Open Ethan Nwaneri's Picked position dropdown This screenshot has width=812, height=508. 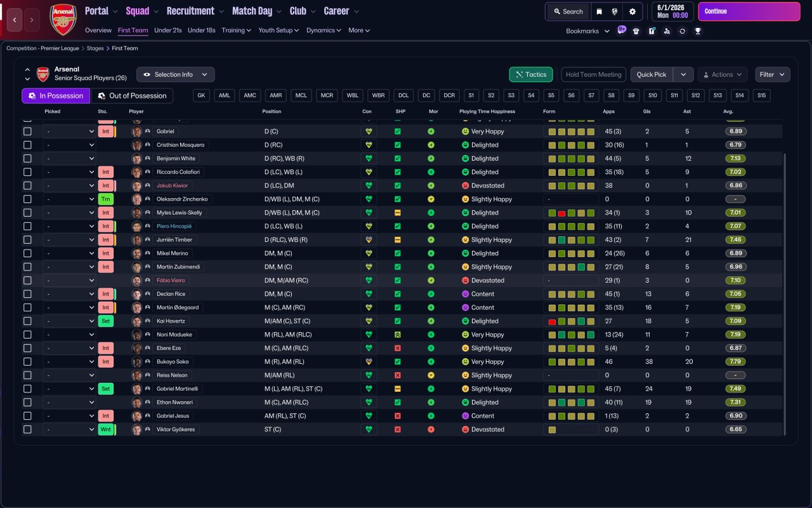(x=70, y=403)
